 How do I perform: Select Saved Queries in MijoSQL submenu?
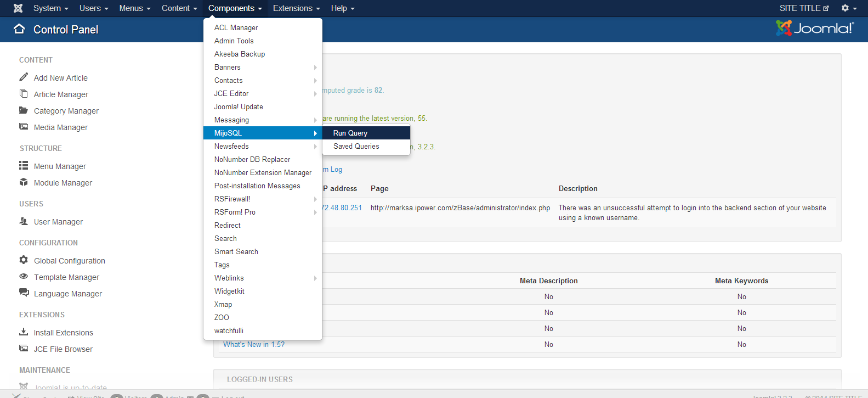click(366, 146)
